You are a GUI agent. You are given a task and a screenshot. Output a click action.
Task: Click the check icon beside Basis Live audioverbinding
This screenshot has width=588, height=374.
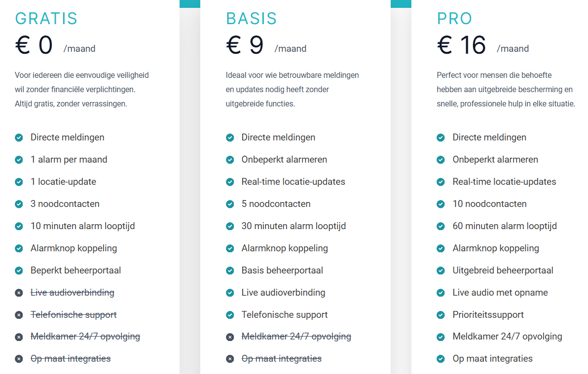(230, 293)
